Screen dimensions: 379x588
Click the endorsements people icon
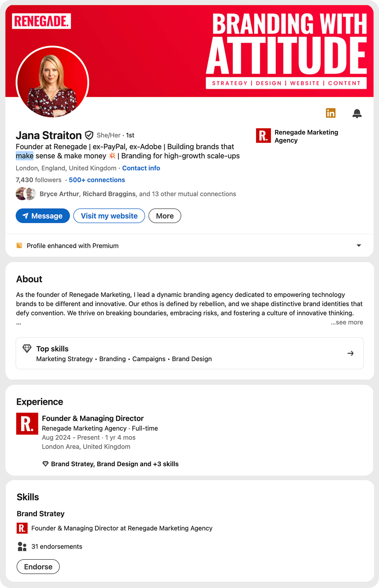tap(22, 547)
